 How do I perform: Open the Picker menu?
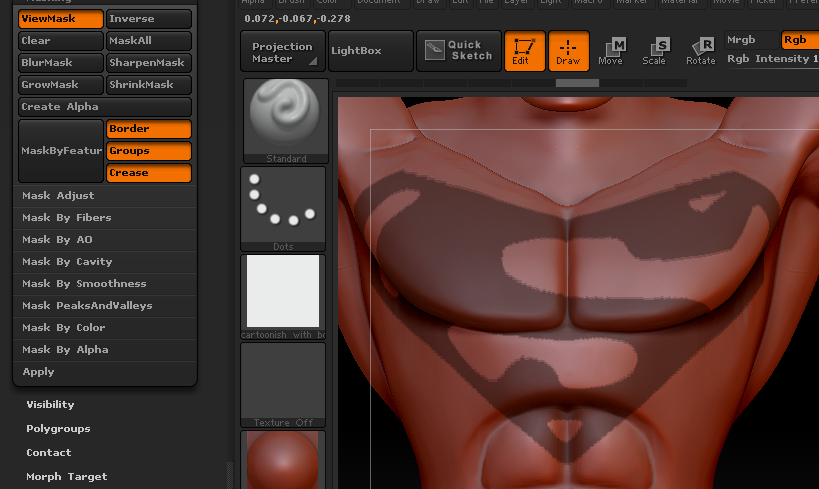[x=764, y=3]
